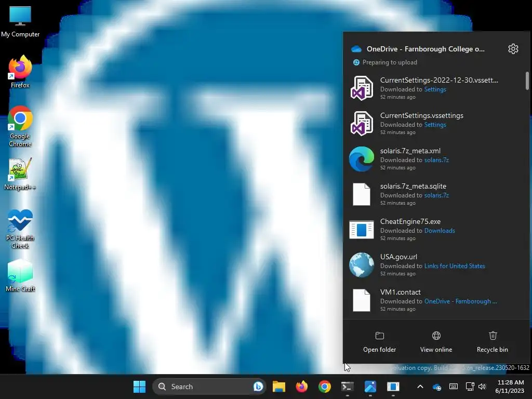532x399 pixels.
Task: Expand hidden system tray icons chevron
Action: click(x=420, y=387)
